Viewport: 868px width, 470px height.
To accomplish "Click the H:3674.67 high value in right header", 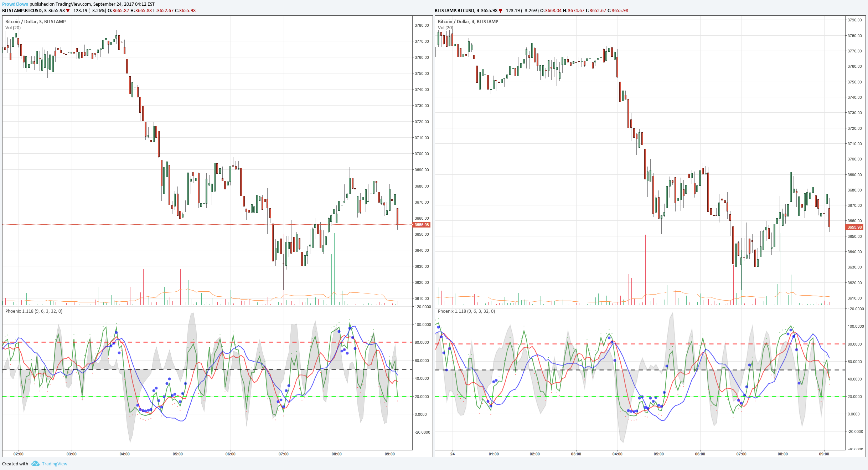I will click(x=574, y=11).
